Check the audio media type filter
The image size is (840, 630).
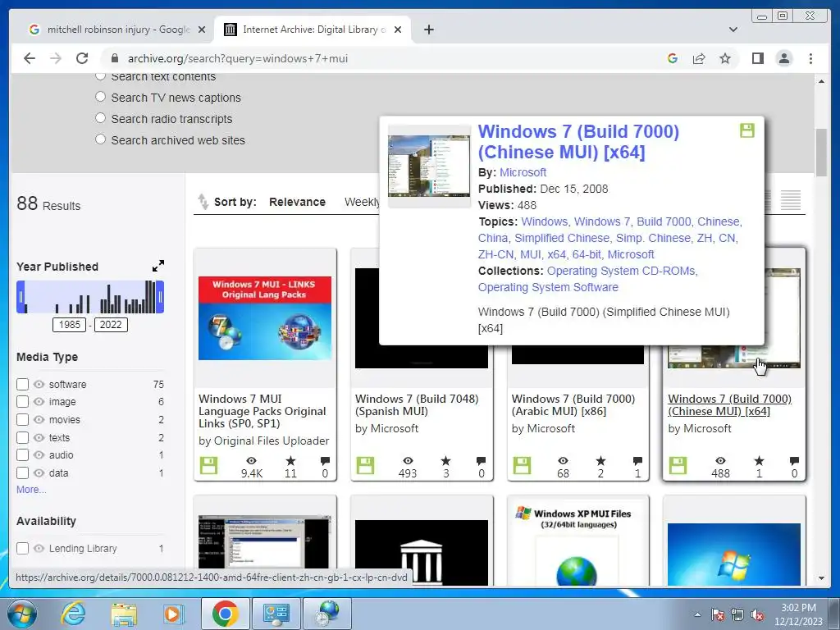22,454
